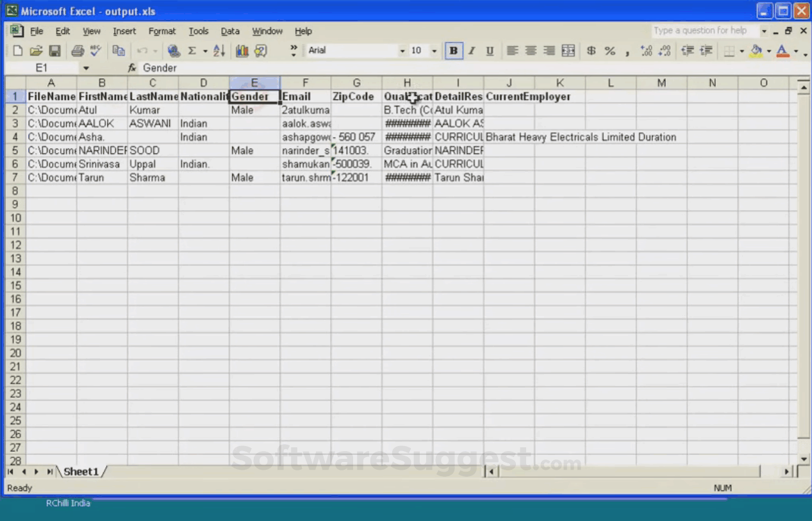Image resolution: width=812 pixels, height=521 pixels.
Task: Open the Data menu
Action: click(230, 31)
